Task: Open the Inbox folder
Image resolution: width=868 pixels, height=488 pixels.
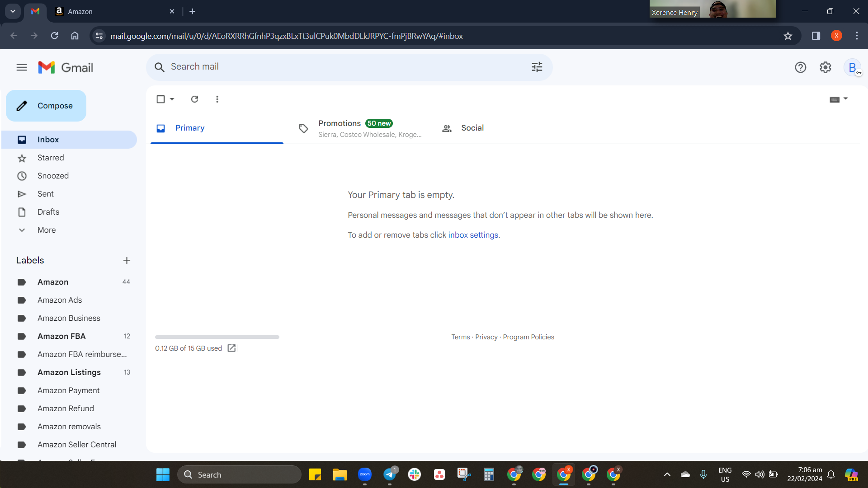Action: pos(69,140)
